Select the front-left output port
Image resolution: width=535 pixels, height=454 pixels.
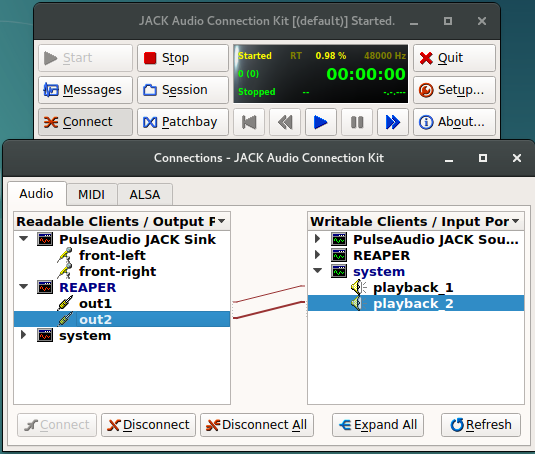112,255
